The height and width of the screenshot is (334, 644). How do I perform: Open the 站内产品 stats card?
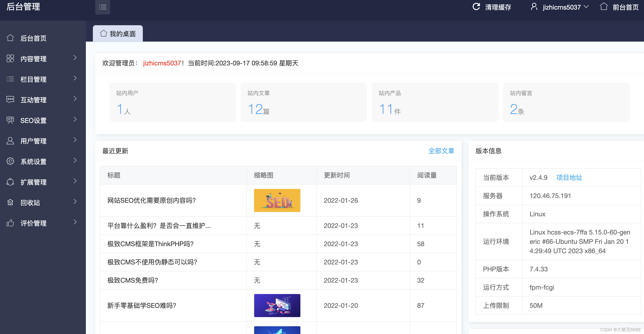coord(435,102)
